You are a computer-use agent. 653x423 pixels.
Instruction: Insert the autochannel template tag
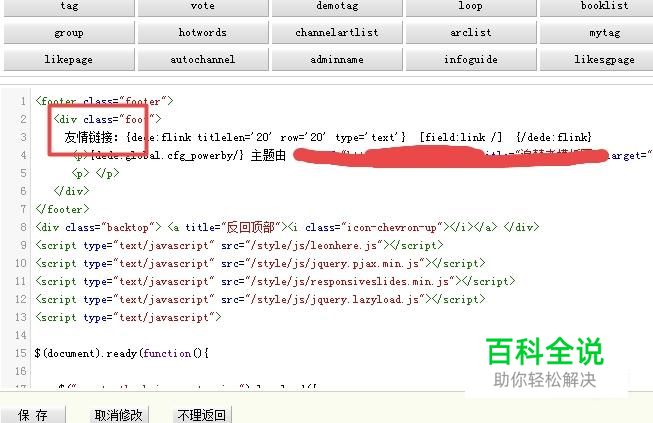pyautogui.click(x=203, y=60)
